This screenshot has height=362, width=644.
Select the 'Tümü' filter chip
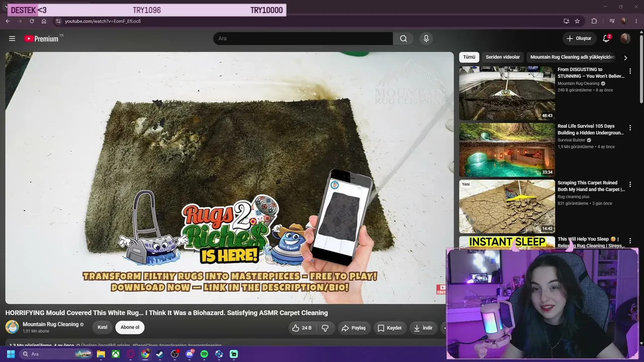pyautogui.click(x=469, y=57)
